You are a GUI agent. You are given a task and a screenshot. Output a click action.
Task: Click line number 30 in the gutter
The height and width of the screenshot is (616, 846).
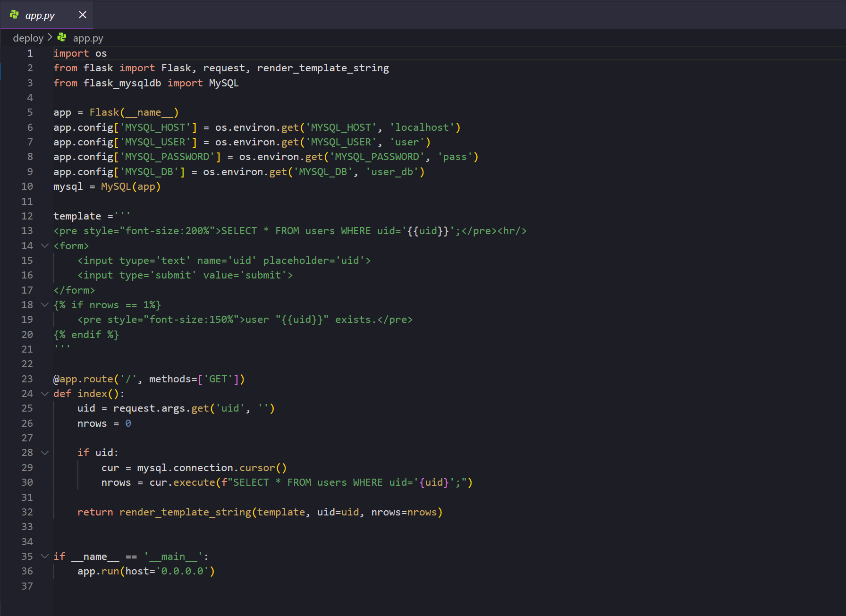[x=27, y=482]
